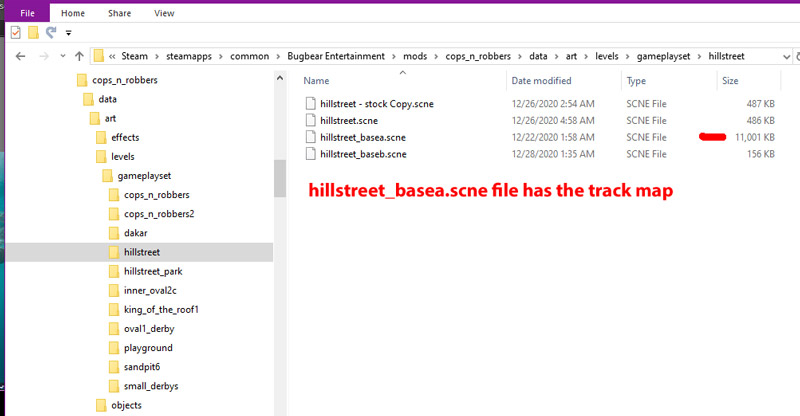Go back using the back arrow
This screenshot has height=416, width=800.
click(20, 56)
